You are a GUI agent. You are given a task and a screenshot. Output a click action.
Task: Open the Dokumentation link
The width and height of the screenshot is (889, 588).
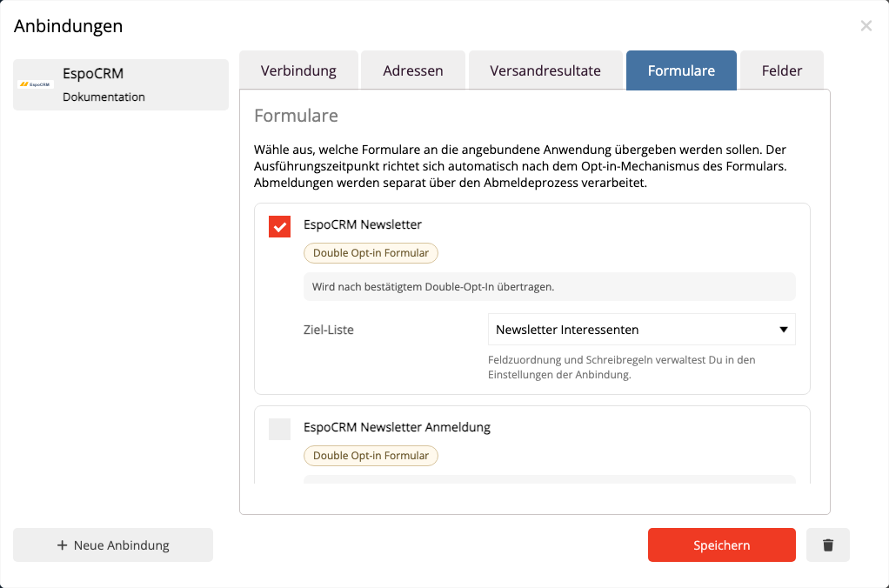(104, 97)
